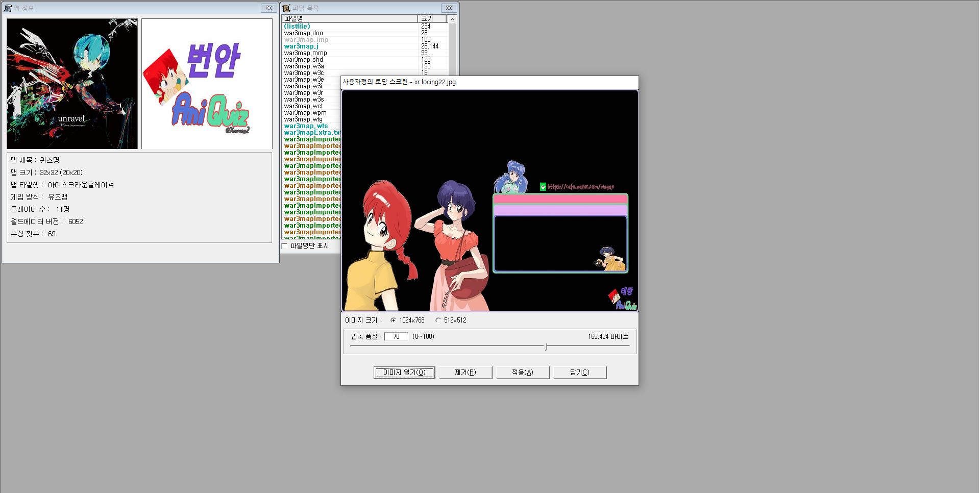Select war3map.doo in the file list
980x493 pixels.
click(x=304, y=33)
